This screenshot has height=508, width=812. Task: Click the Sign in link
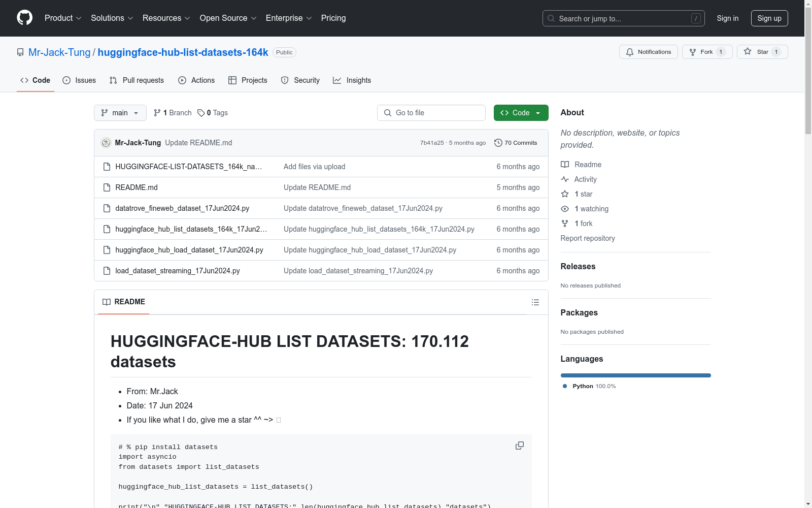728,18
